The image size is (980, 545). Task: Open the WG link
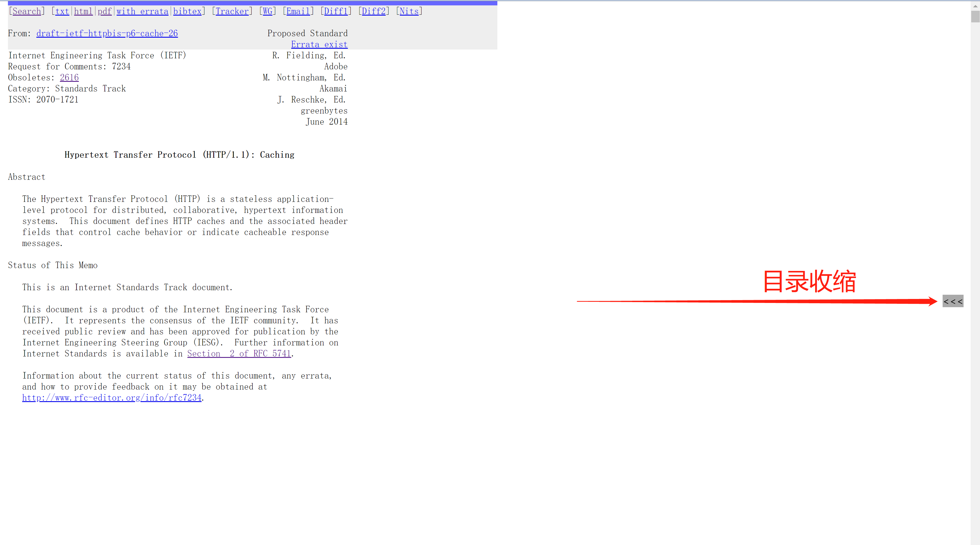click(267, 11)
